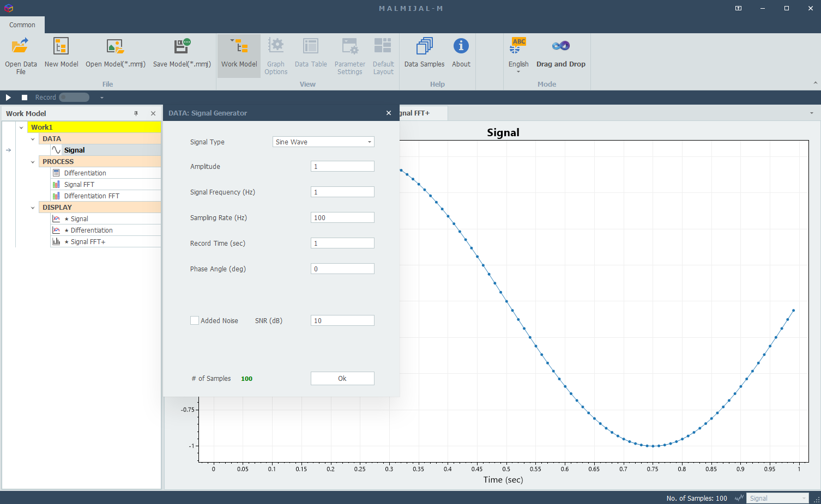The height and width of the screenshot is (504, 821).
Task: Pin the Work Model panel
Action: coord(136,113)
